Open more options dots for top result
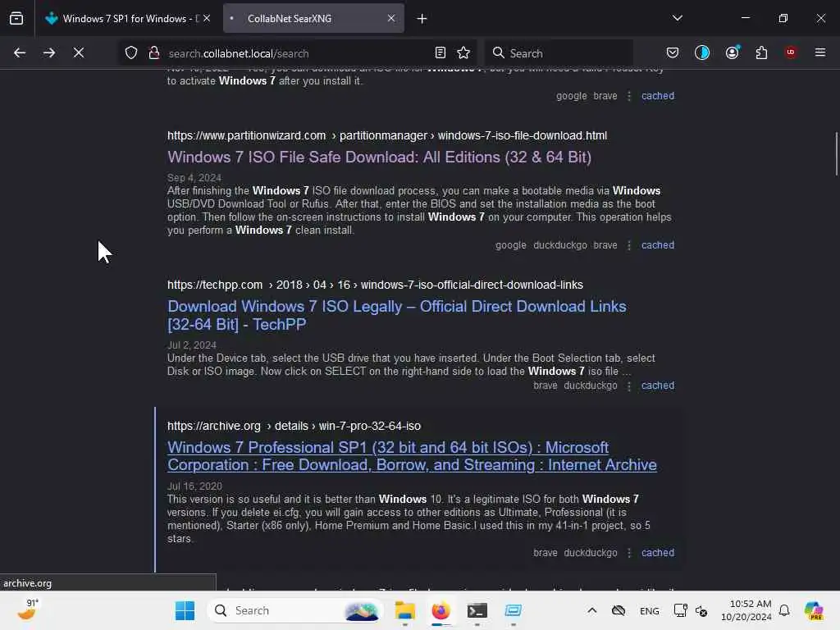 tap(629, 96)
